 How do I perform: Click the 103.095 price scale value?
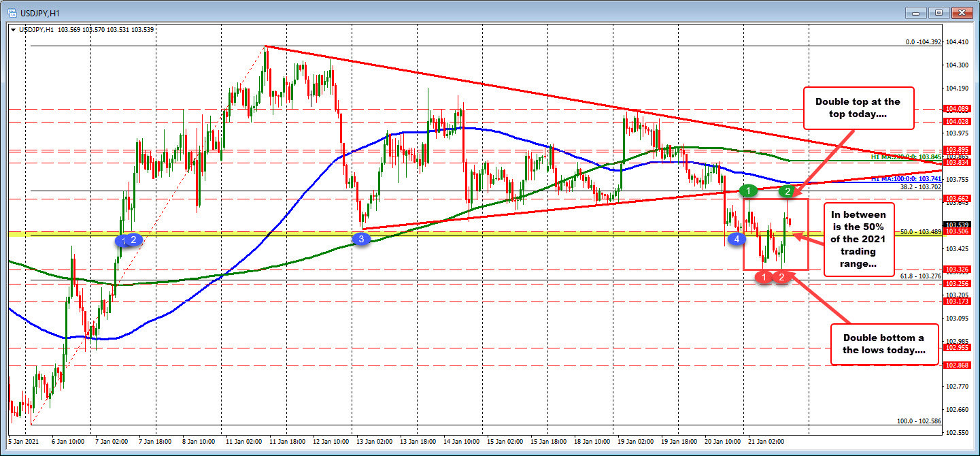click(958, 318)
